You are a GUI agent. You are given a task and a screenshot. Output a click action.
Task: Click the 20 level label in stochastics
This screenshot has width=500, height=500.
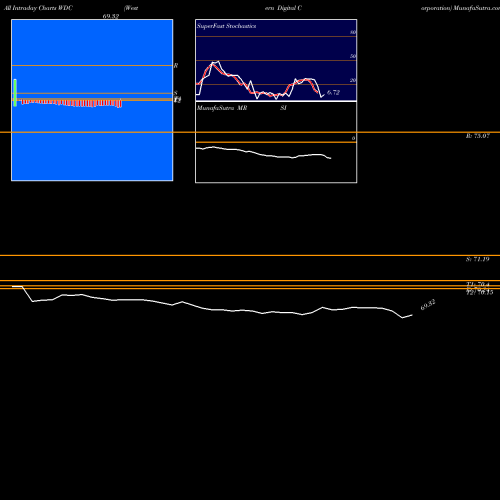point(353,80)
